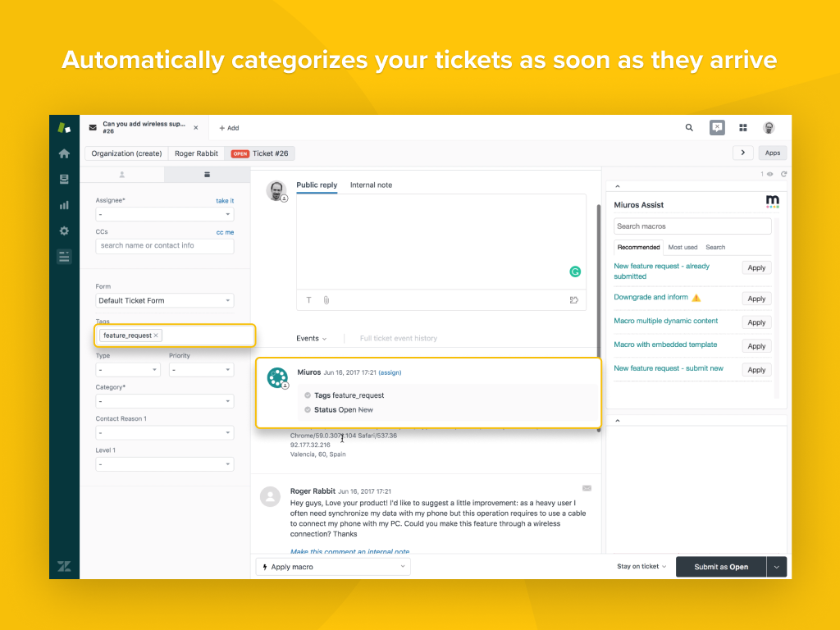Apply the Downgrade and inform macro

coord(756,299)
